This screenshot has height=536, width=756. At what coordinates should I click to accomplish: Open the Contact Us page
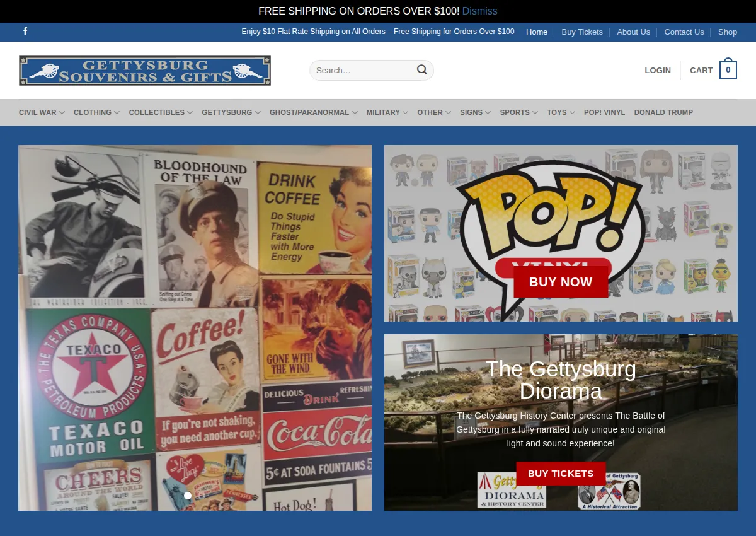coord(684,32)
